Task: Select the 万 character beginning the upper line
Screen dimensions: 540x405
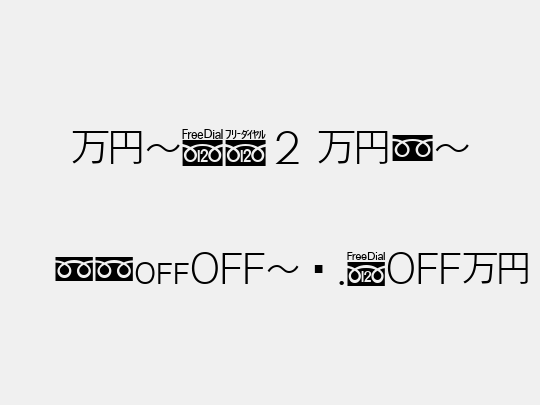Action: click(x=89, y=147)
